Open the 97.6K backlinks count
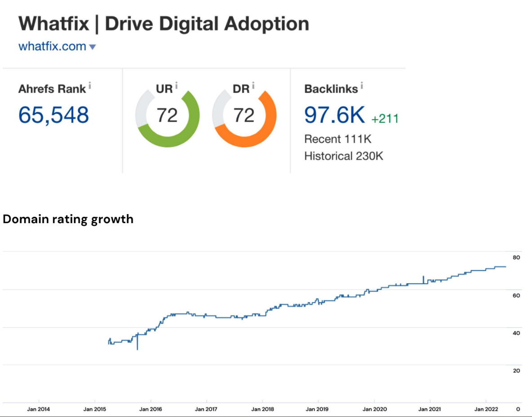The image size is (532, 417). coord(334,115)
